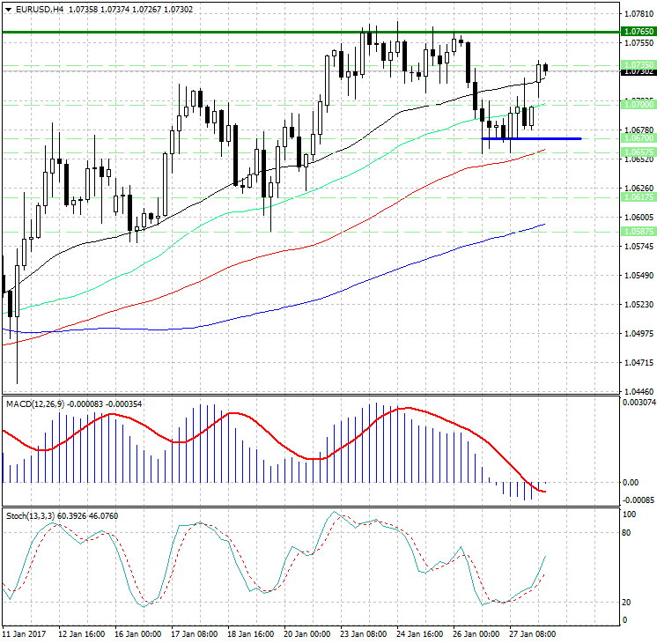The width and height of the screenshot is (657, 644).
Task: Click the 1.04975 price scale value
Action: pos(639,333)
